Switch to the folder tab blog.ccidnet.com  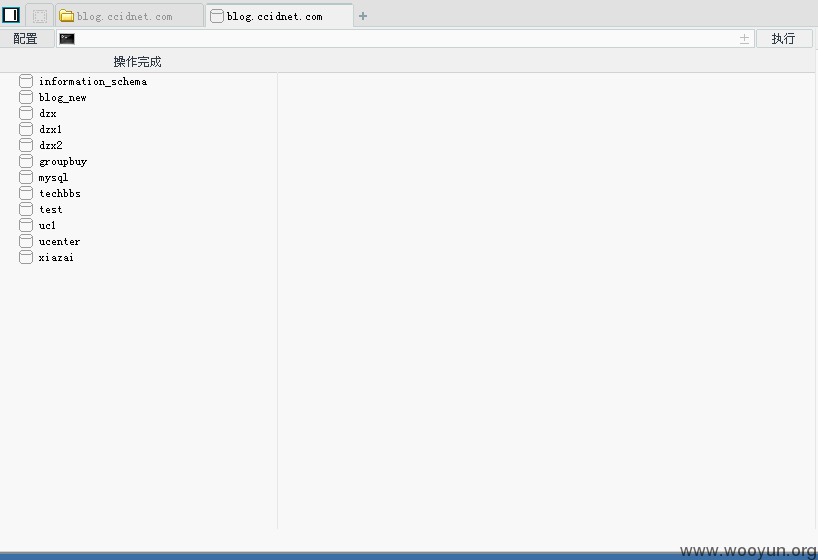click(x=129, y=16)
